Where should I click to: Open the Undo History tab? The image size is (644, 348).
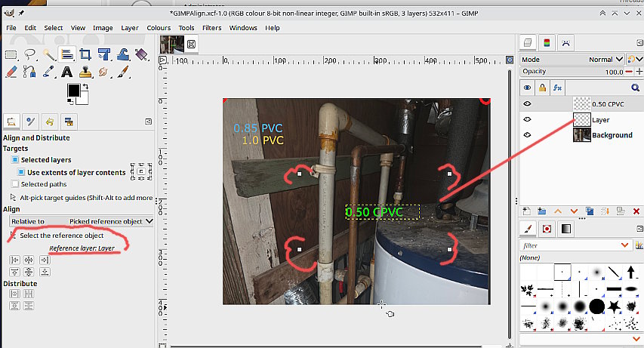(x=50, y=122)
